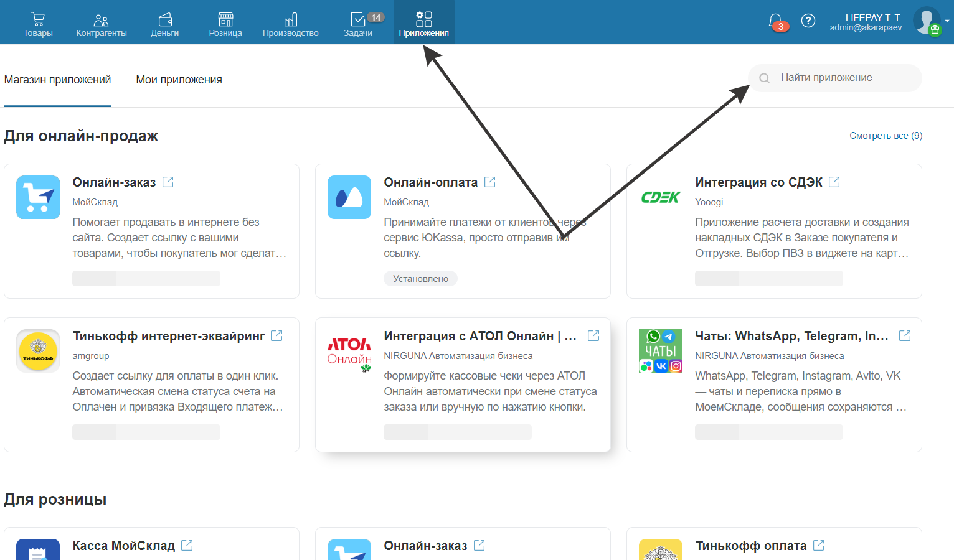This screenshot has height=560, width=954.
Task: Open the Интеграция со СДЭК title
Action: (x=758, y=182)
